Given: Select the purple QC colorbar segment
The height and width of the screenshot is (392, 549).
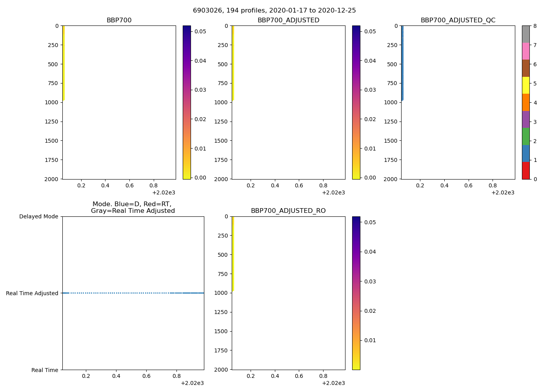Looking at the screenshot, I should click(525, 119).
